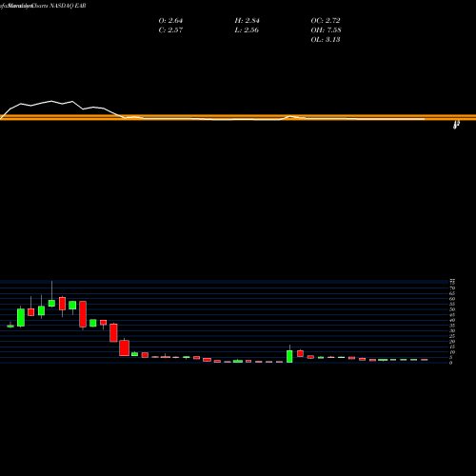Click the 50 price axis label
Image resolution: width=476 pixels, height=476 pixels.
coord(452,309)
